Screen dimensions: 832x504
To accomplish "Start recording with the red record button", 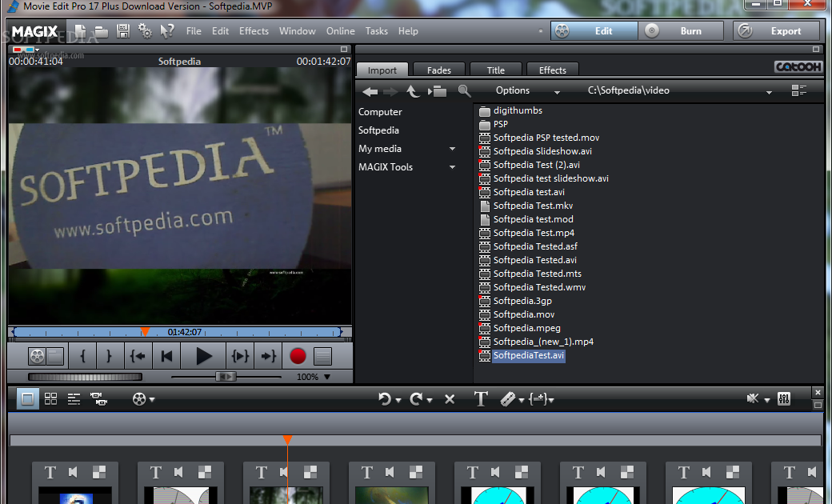I will tap(298, 356).
